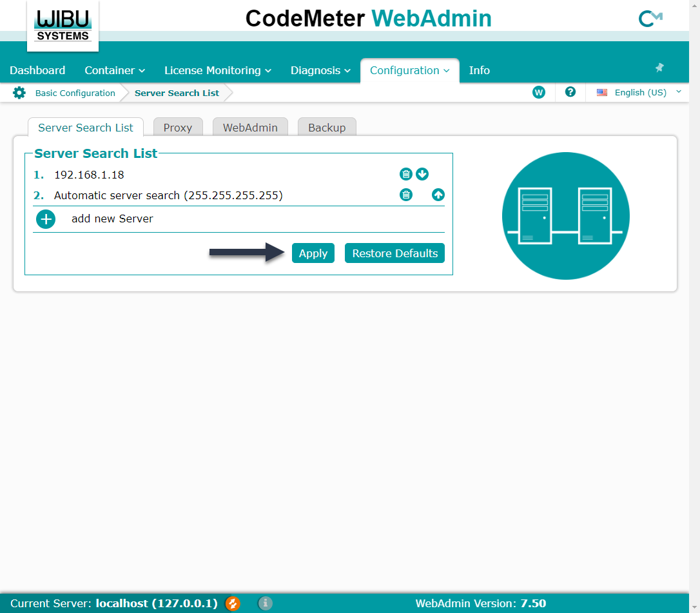Click add new Server text
The image size is (700, 613).
coord(112,219)
